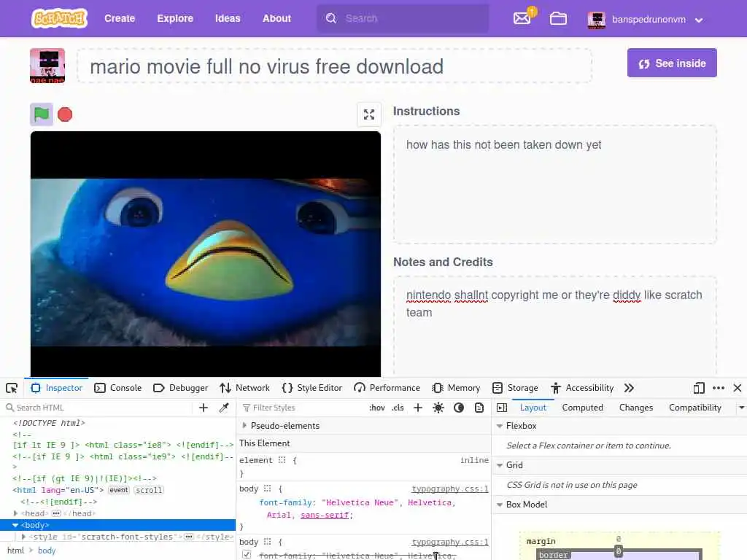This screenshot has height=560, width=747.
Task: Open the Scratch messages envelope icon
Action: pos(522,18)
